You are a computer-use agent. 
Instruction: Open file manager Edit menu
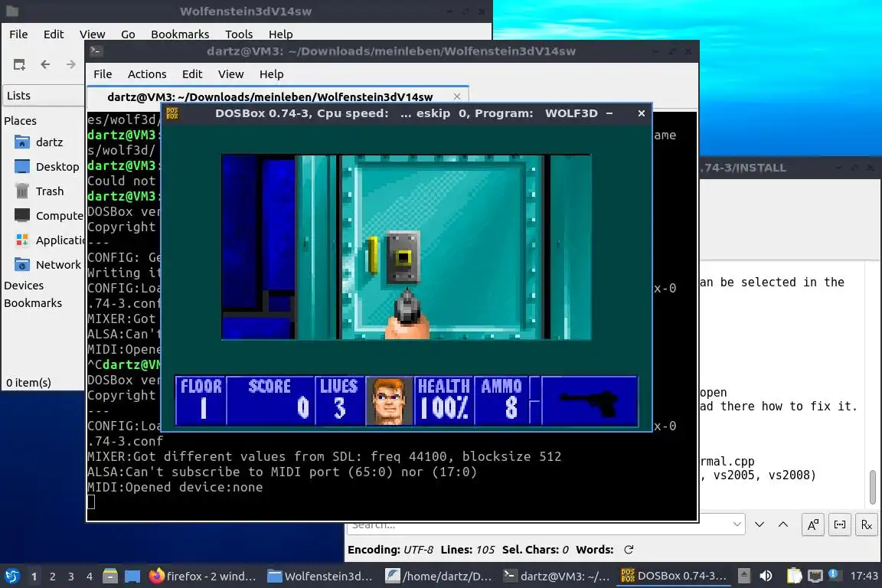pos(54,34)
